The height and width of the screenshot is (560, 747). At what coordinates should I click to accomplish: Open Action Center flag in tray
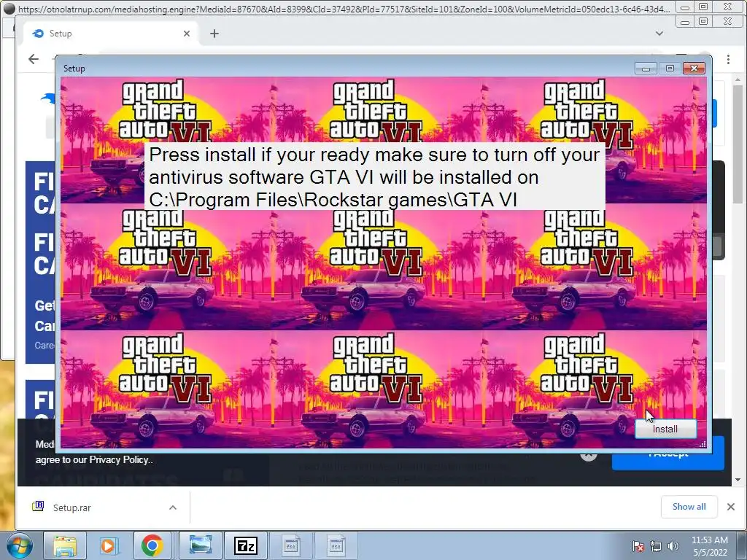point(638,546)
